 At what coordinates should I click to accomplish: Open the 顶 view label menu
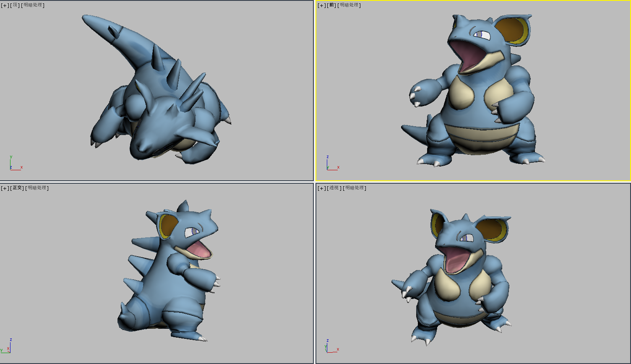coord(16,5)
